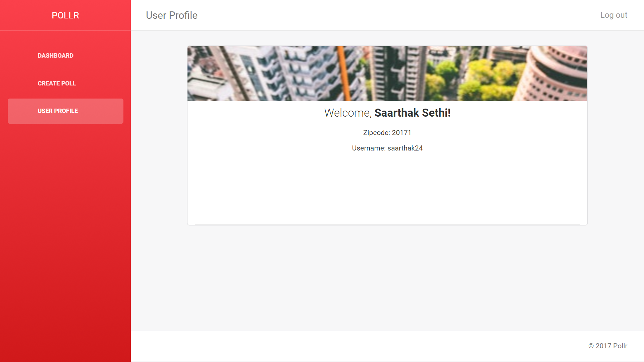Select the highlighted User Profile sidebar item

(65, 111)
